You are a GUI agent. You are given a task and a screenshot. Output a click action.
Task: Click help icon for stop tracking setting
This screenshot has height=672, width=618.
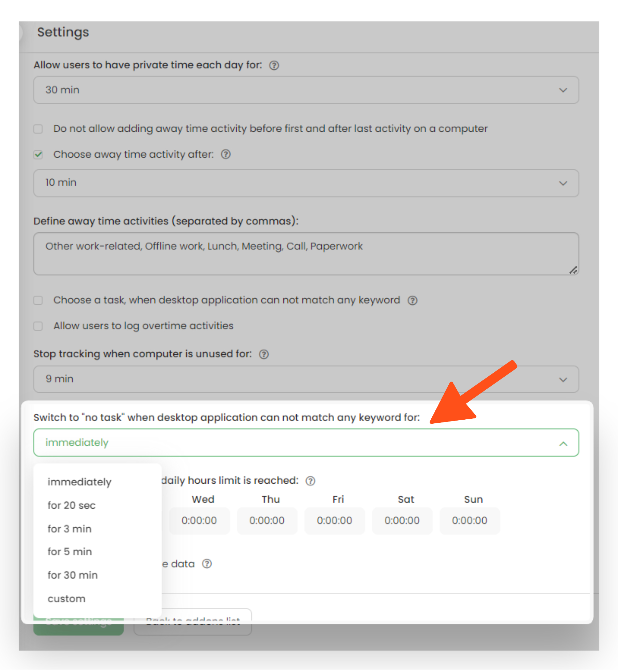tap(264, 354)
